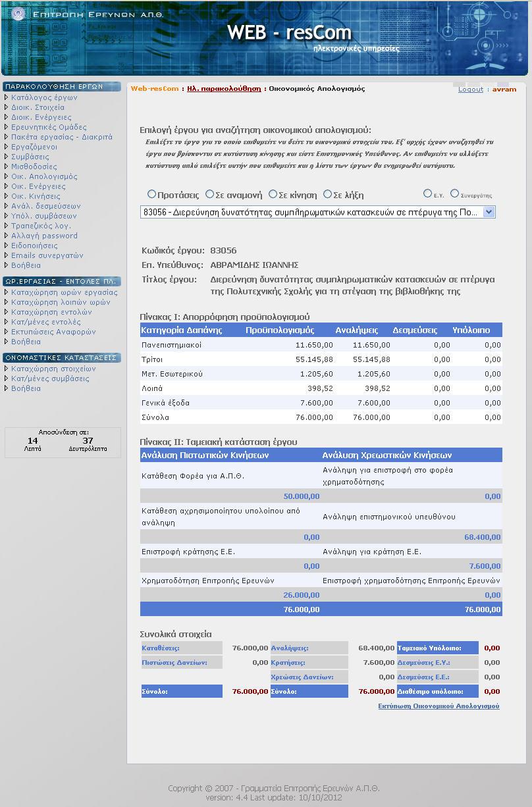Open Καταχώρηση εντολών menu item

[x=51, y=312]
